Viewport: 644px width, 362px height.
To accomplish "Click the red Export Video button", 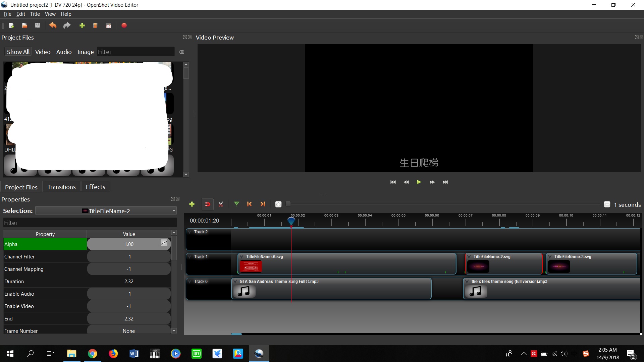I will (124, 25).
